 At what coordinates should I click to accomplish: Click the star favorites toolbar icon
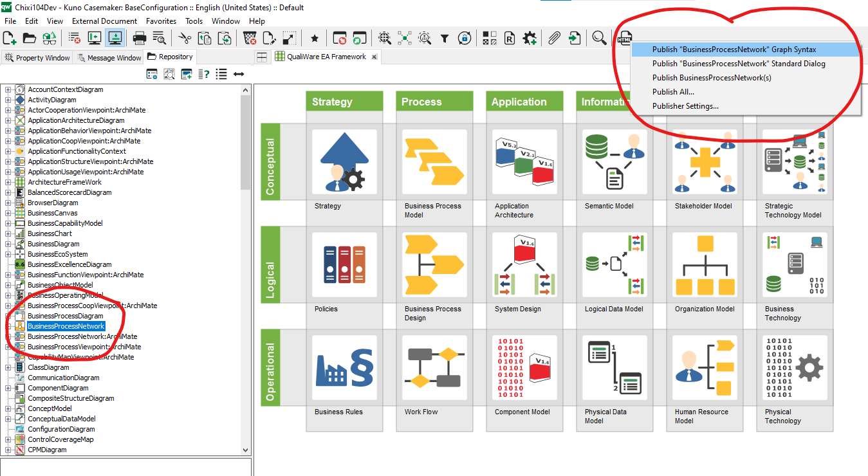coord(315,39)
